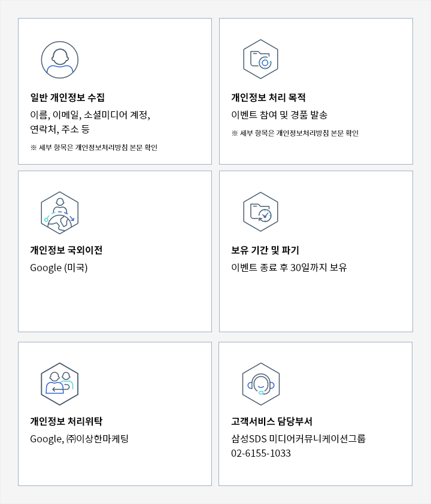Click 이벤트 종료 후 30일까지 보유 text

(289, 268)
